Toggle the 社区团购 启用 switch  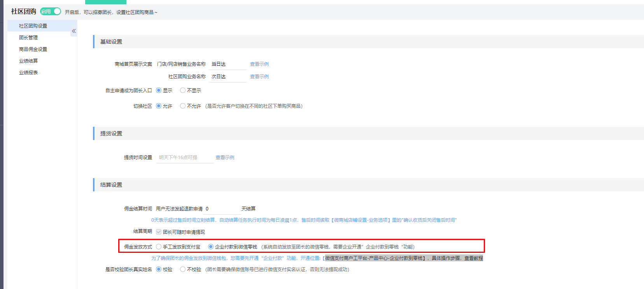click(51, 12)
